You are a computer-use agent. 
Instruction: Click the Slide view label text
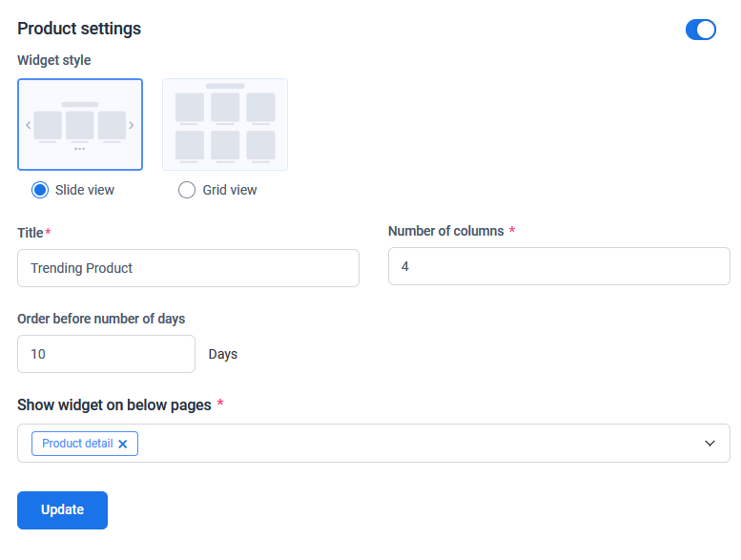(85, 190)
